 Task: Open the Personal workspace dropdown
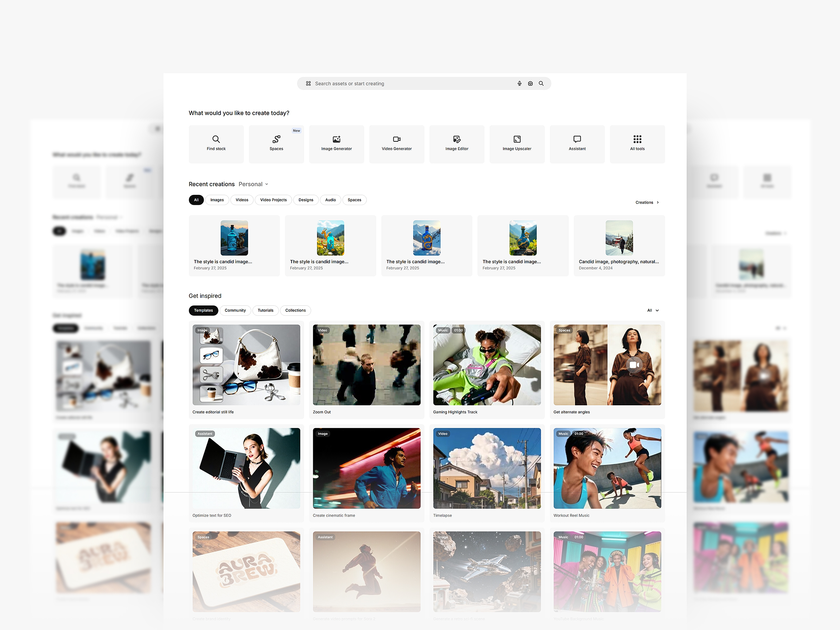(253, 184)
